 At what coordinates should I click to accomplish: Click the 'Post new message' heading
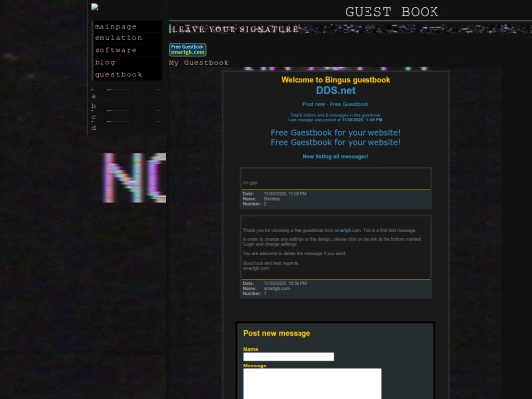pos(277,334)
